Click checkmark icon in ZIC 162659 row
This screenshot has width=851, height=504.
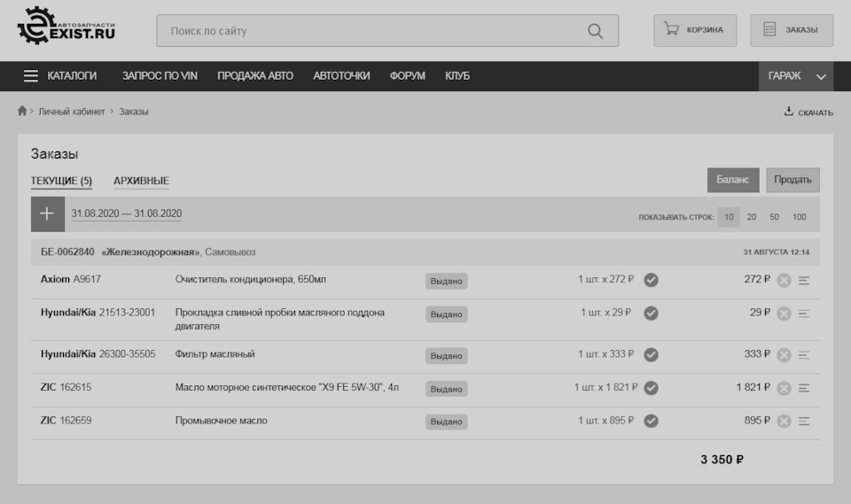click(651, 421)
